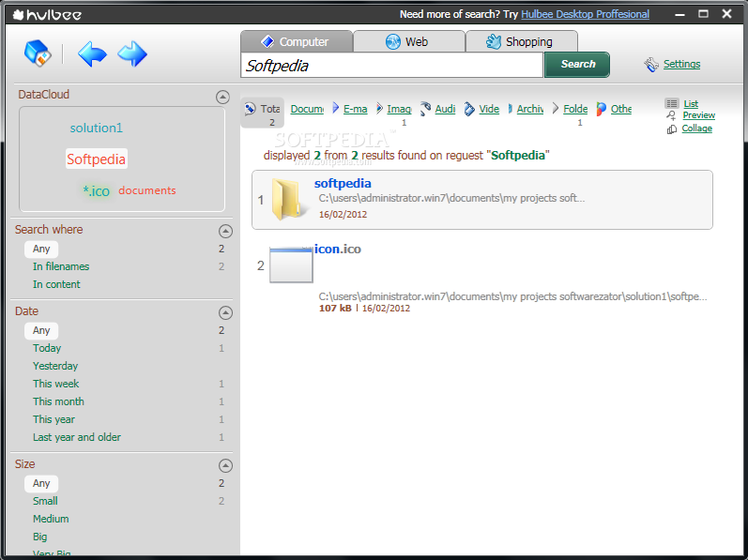This screenshot has width=748, height=560.
Task: Click the icon.ico file thumbnail
Action: (x=291, y=265)
